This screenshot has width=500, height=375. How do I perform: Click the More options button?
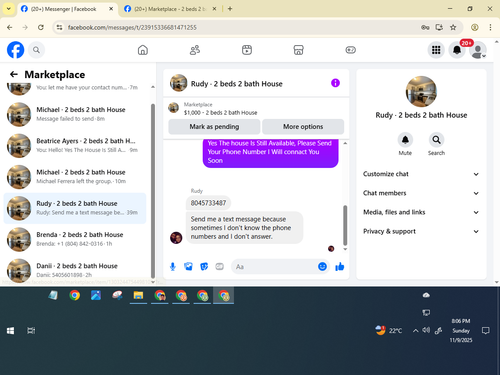(x=303, y=127)
